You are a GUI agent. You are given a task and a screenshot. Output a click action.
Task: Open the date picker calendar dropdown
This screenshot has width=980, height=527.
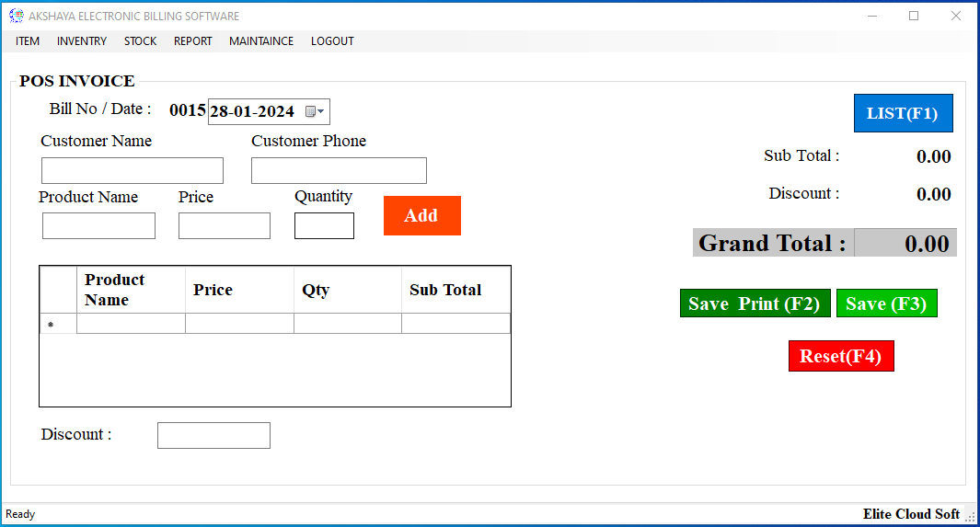coord(315,112)
